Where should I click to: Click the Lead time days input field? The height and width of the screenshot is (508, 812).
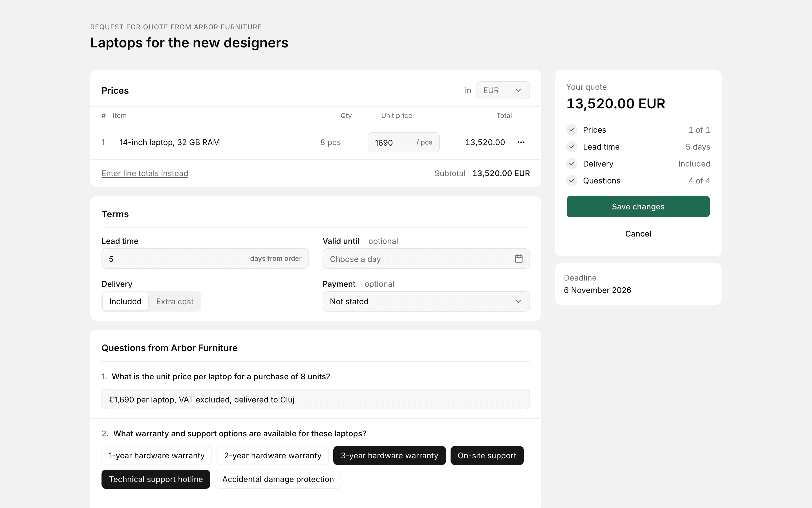coord(205,259)
